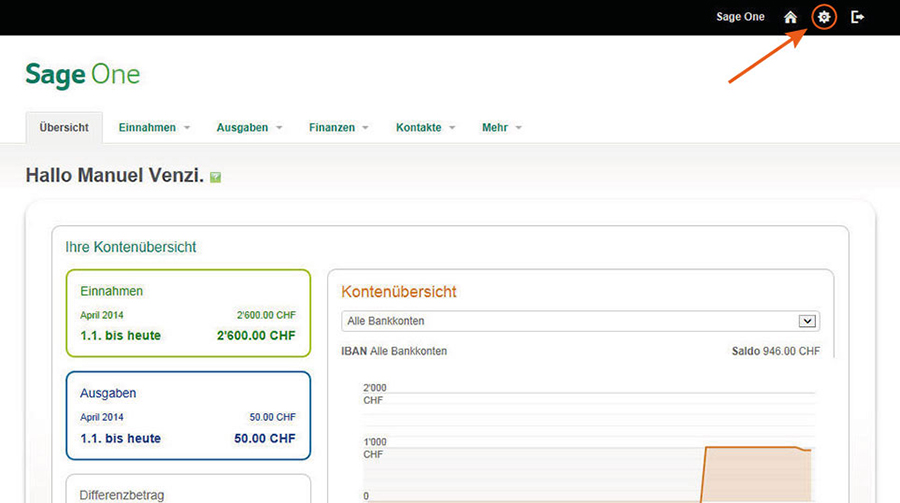Log out using the exit icon
Image resolution: width=900 pixels, height=503 pixels.
(857, 17)
